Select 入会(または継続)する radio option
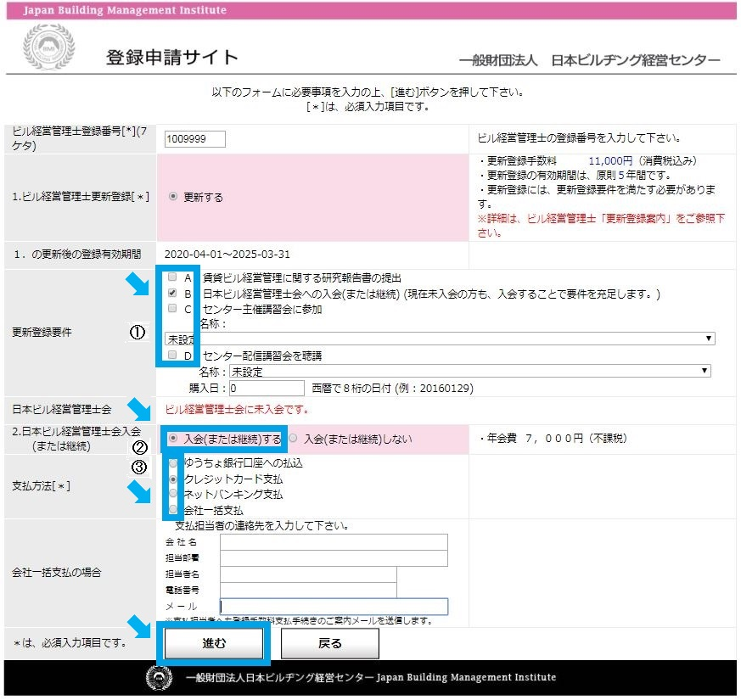The image size is (741, 700). pos(173,439)
